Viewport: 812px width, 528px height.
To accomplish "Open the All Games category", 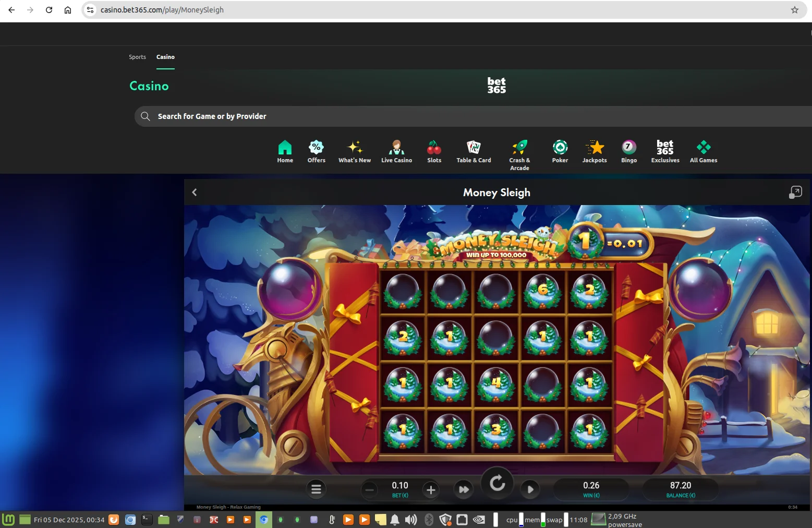I will tap(704, 152).
